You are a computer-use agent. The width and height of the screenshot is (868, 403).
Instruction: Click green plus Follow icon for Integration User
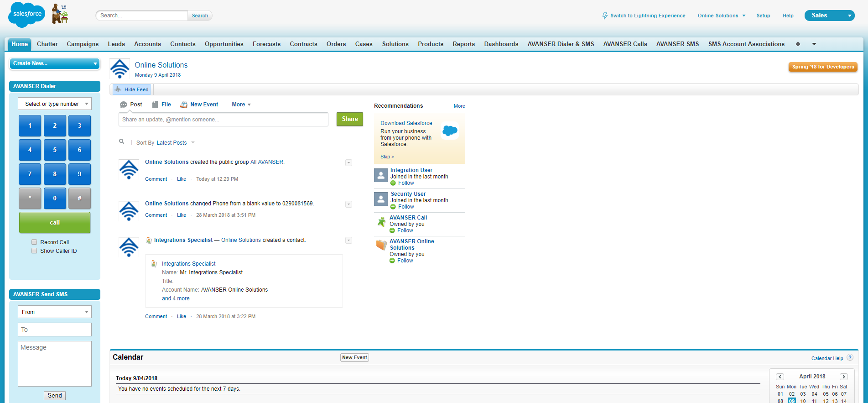point(393,183)
